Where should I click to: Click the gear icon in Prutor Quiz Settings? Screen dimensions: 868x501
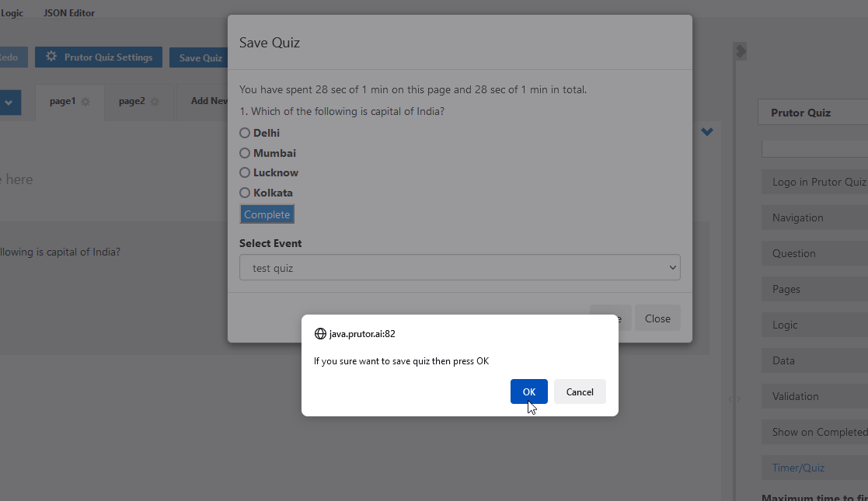[51, 57]
